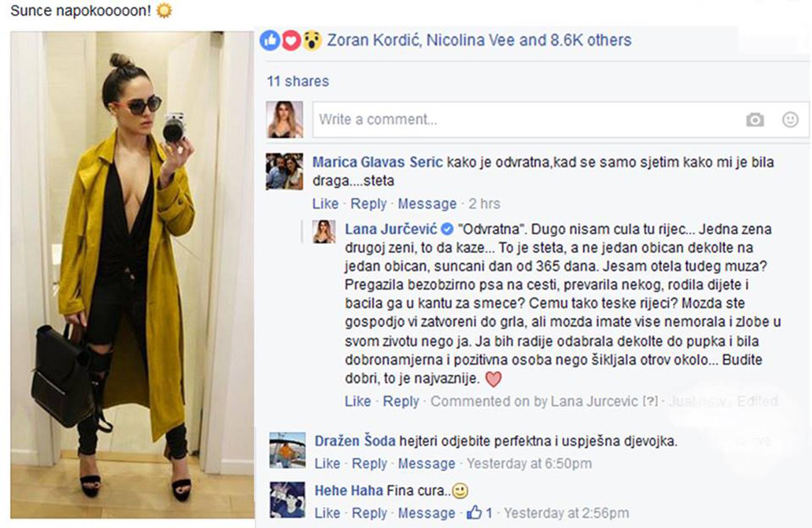Open the mirror selfie photo

[132, 275]
